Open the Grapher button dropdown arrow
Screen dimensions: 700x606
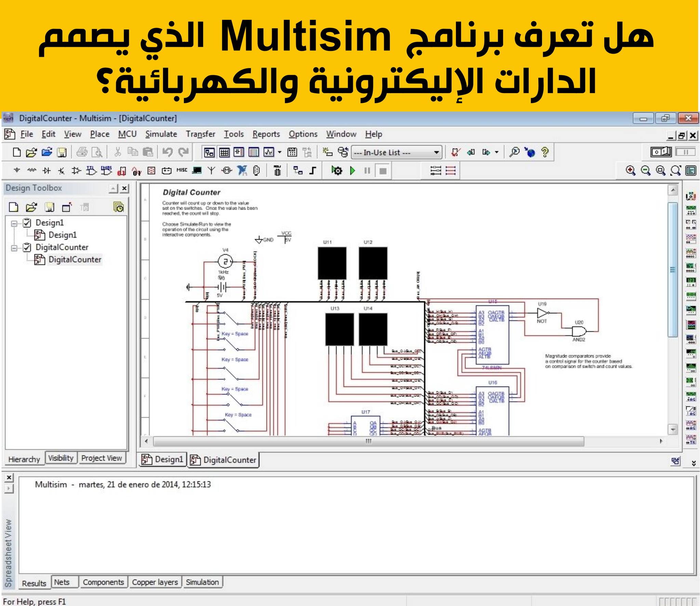[280, 152]
